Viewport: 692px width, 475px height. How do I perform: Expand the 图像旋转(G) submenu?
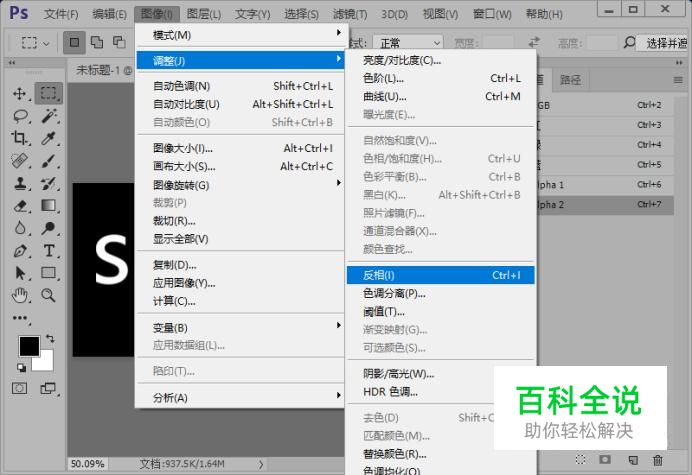click(x=241, y=185)
